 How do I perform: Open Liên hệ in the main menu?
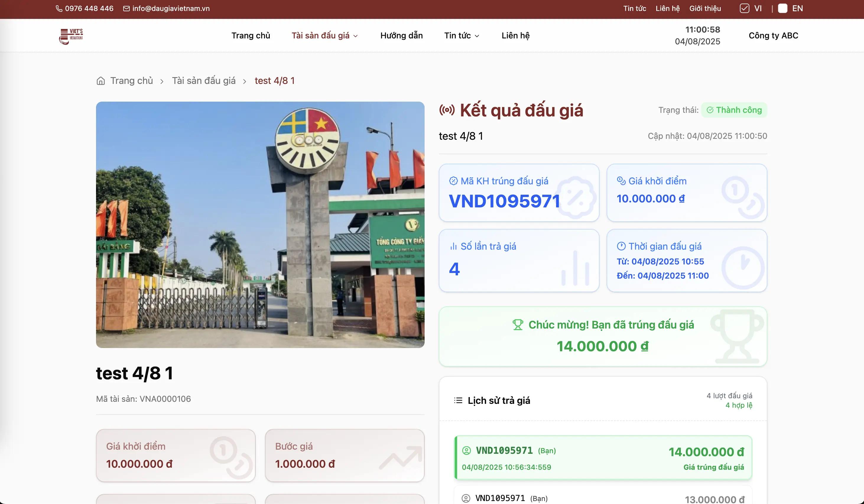click(x=516, y=36)
